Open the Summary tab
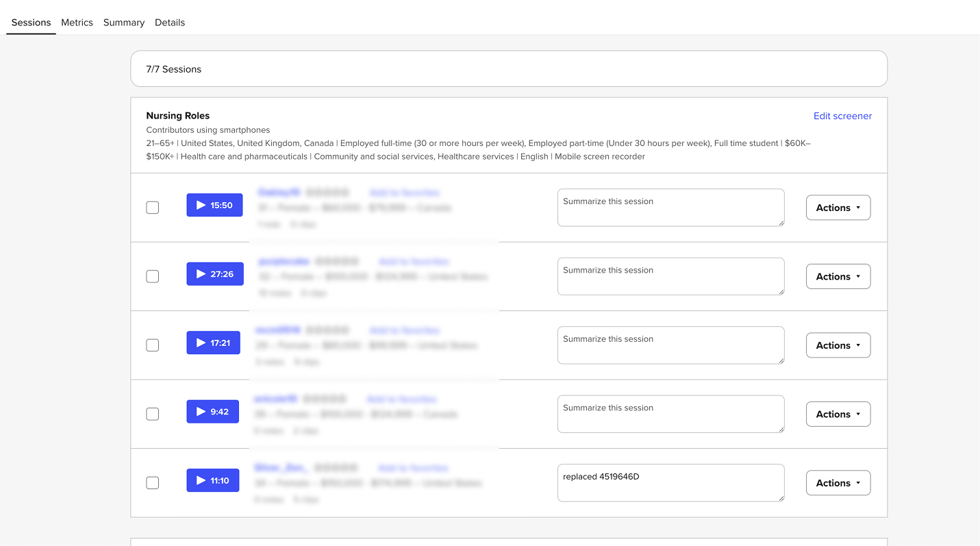This screenshot has width=980, height=546. click(124, 23)
